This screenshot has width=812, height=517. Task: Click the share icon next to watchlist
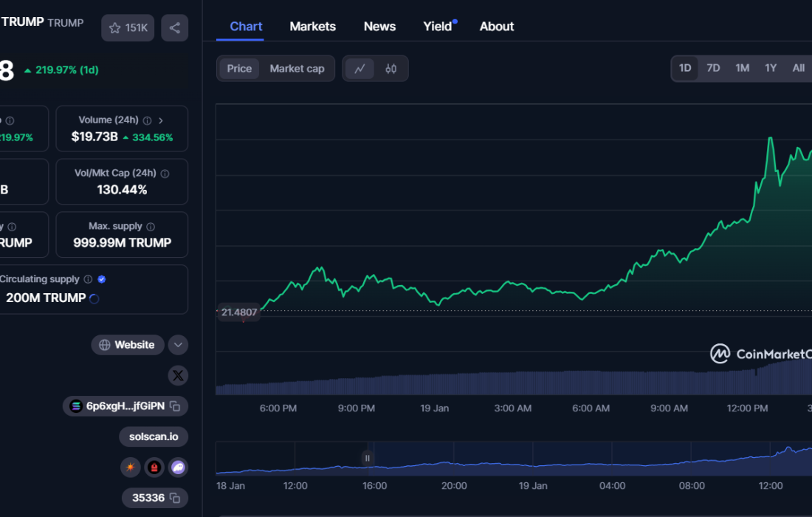(174, 28)
